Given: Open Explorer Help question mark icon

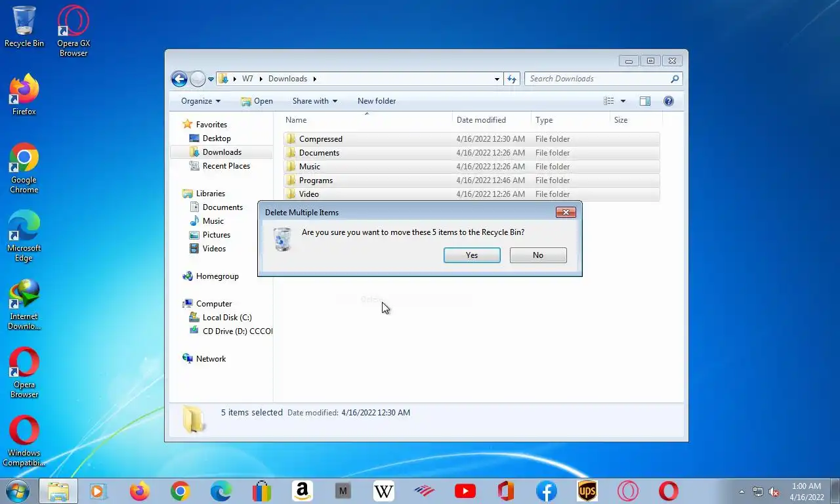Looking at the screenshot, I should click(x=669, y=101).
